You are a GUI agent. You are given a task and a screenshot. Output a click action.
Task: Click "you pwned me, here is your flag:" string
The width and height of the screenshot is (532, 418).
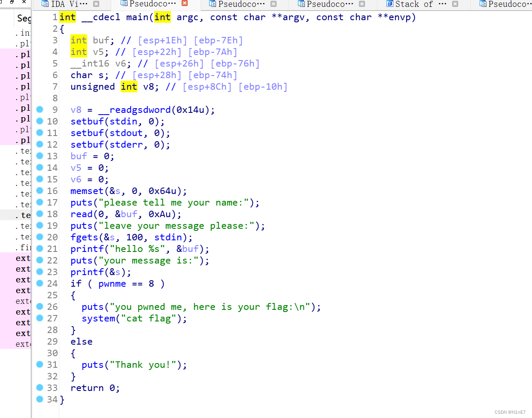coord(210,307)
